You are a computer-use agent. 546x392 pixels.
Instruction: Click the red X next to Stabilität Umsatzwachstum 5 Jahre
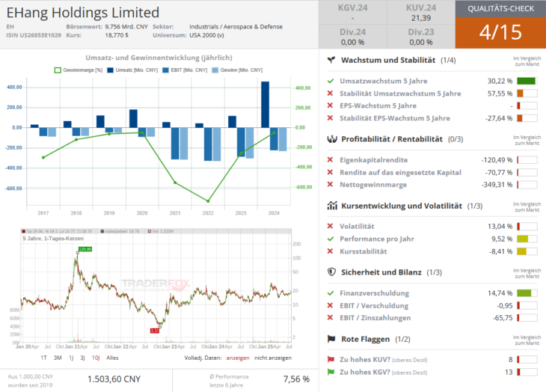330,94
